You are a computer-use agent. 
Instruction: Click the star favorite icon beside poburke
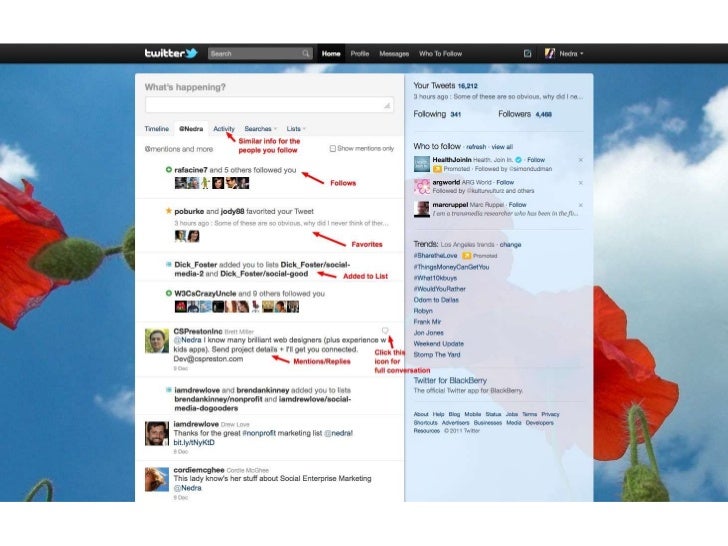click(x=169, y=211)
